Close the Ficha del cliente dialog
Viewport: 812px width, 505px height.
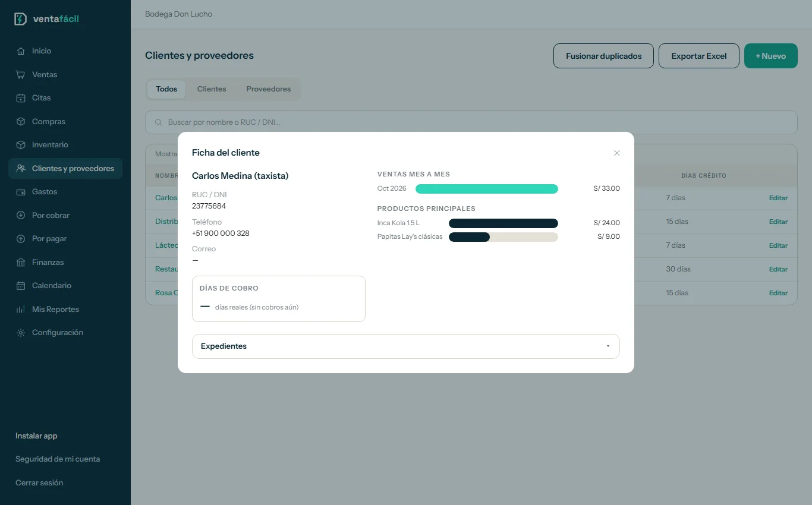(x=617, y=153)
